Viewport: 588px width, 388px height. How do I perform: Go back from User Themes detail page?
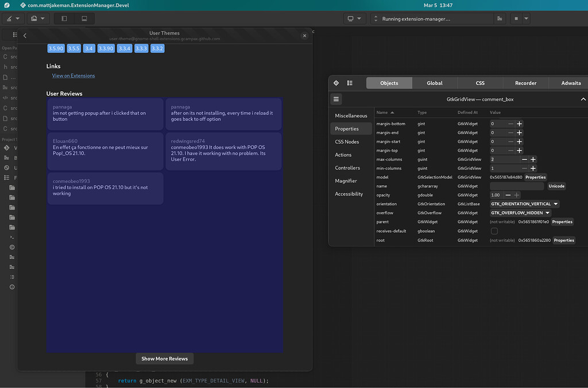pos(25,36)
